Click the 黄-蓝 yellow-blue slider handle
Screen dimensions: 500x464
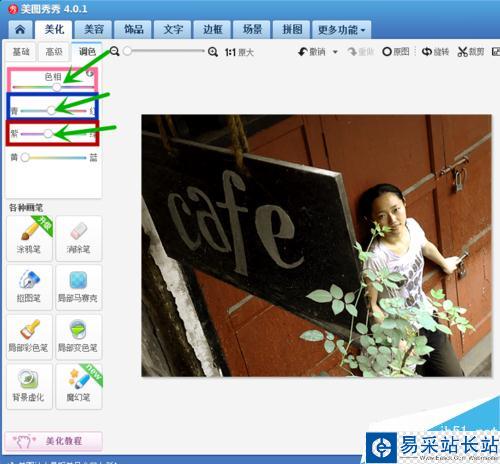tap(25, 158)
